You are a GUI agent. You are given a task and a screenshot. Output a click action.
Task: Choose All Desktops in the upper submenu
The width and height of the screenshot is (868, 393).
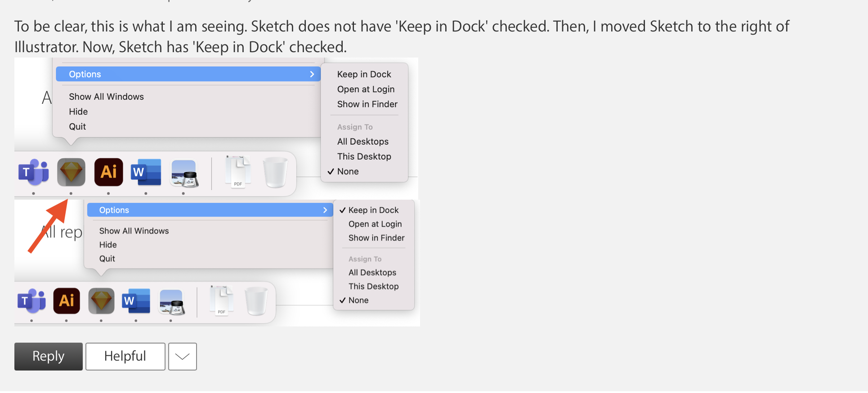click(362, 142)
